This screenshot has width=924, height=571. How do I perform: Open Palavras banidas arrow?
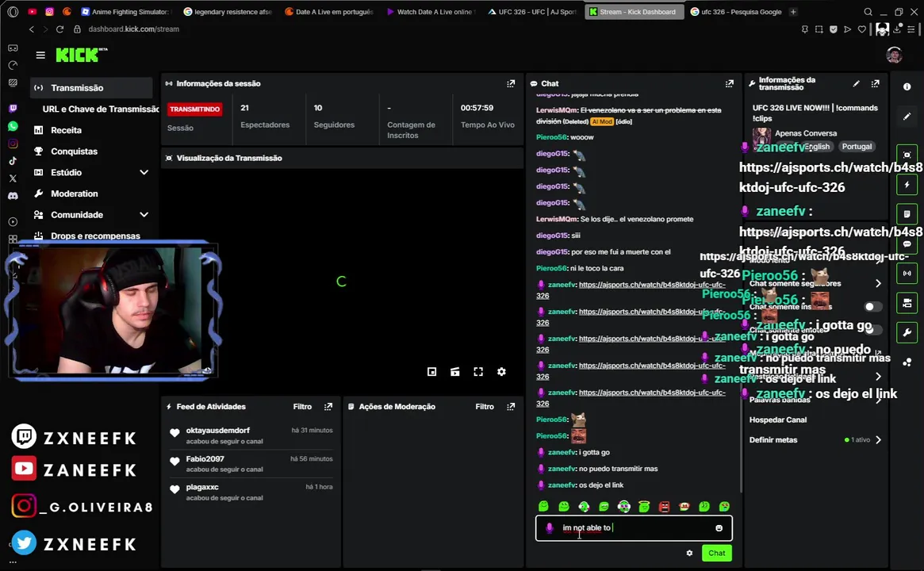click(x=878, y=400)
